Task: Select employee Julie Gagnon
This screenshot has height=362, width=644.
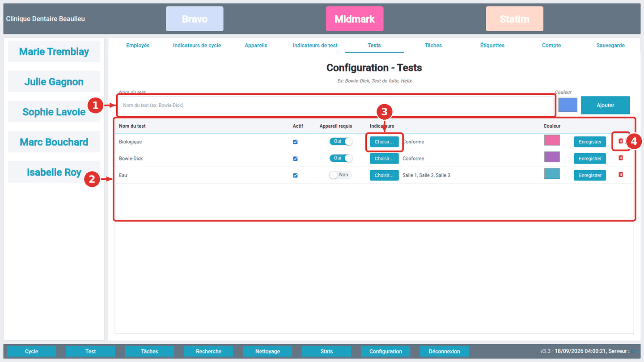Action: (x=54, y=82)
